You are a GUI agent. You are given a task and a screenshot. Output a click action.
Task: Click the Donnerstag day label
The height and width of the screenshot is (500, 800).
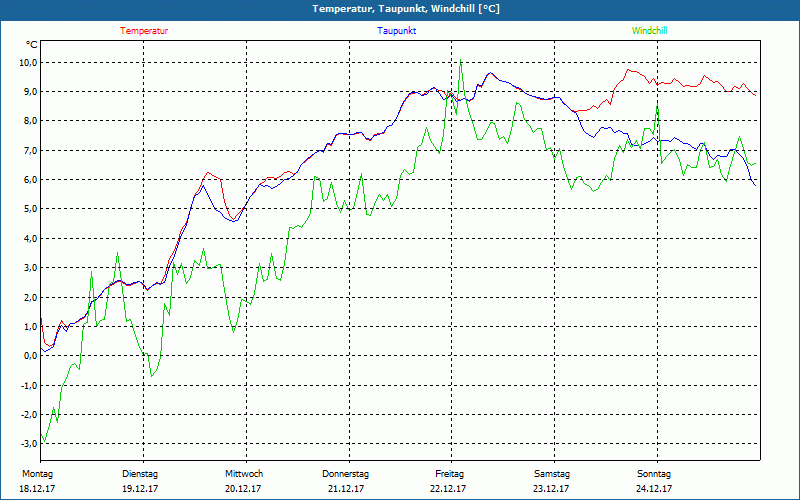345,474
